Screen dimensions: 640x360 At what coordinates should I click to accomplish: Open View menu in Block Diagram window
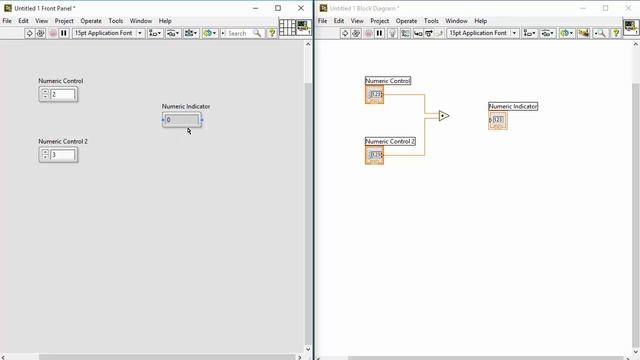tap(357, 21)
